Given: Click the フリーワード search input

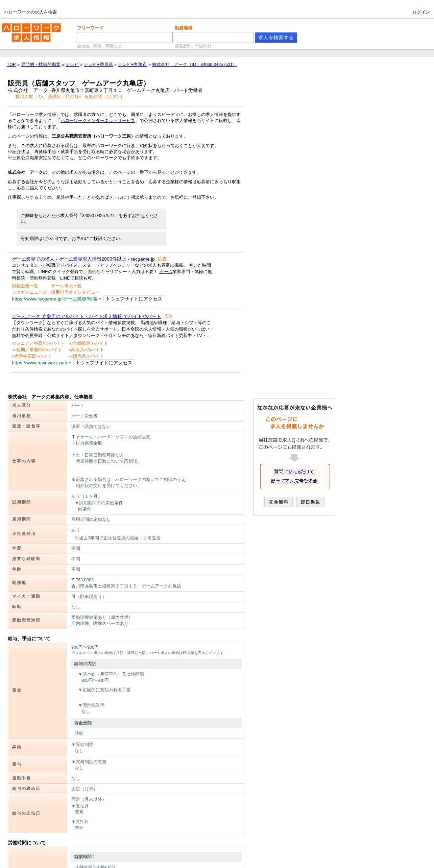Looking at the screenshot, I should [x=124, y=37].
